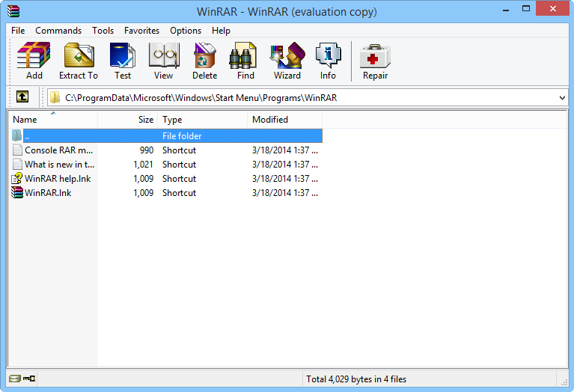The image size is (574, 392).
Task: Open the Commands menu
Action: click(x=58, y=31)
